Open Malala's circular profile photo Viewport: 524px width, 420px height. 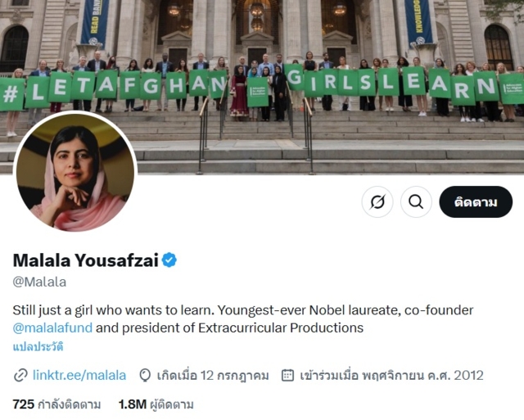point(75,171)
